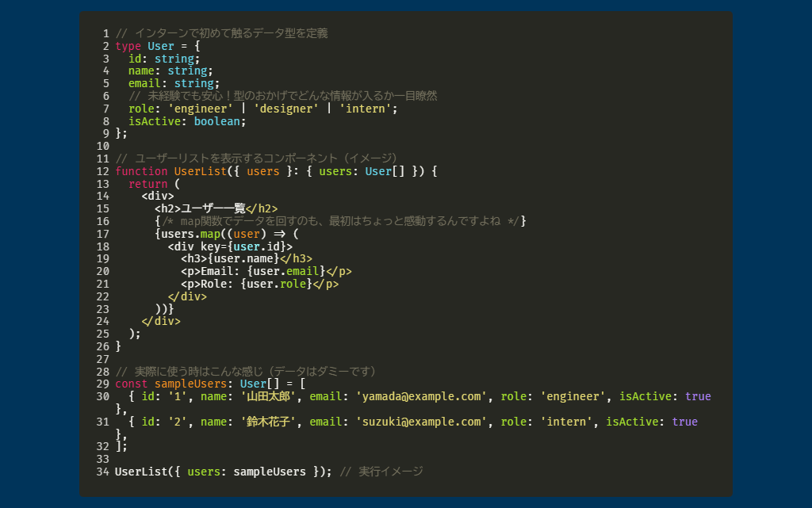Screen dimensions: 812x508
Task: Click the '山田太郎' name string
Action: 269,396
